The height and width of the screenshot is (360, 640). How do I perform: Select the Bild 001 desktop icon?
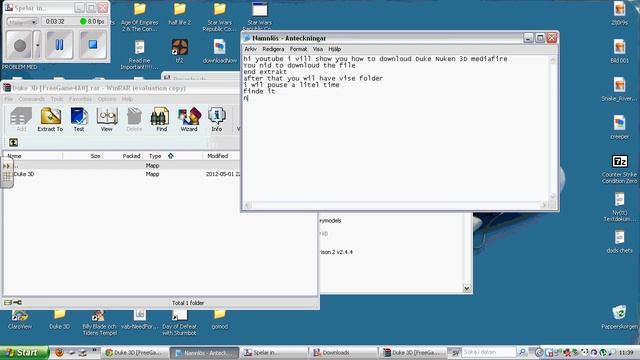(x=620, y=51)
